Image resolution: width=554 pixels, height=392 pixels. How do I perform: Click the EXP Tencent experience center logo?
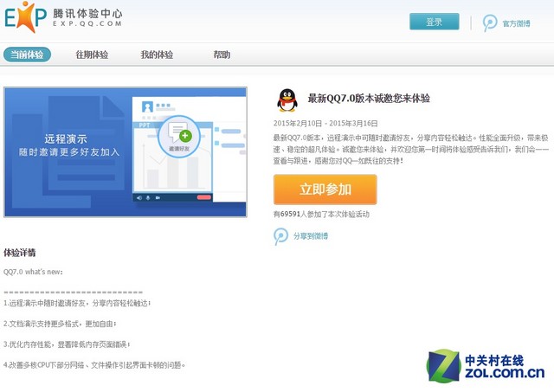[x=63, y=17]
